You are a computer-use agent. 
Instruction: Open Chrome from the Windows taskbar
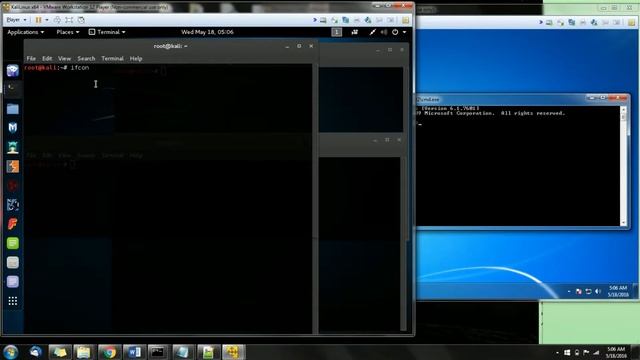pyautogui.click(x=109, y=352)
